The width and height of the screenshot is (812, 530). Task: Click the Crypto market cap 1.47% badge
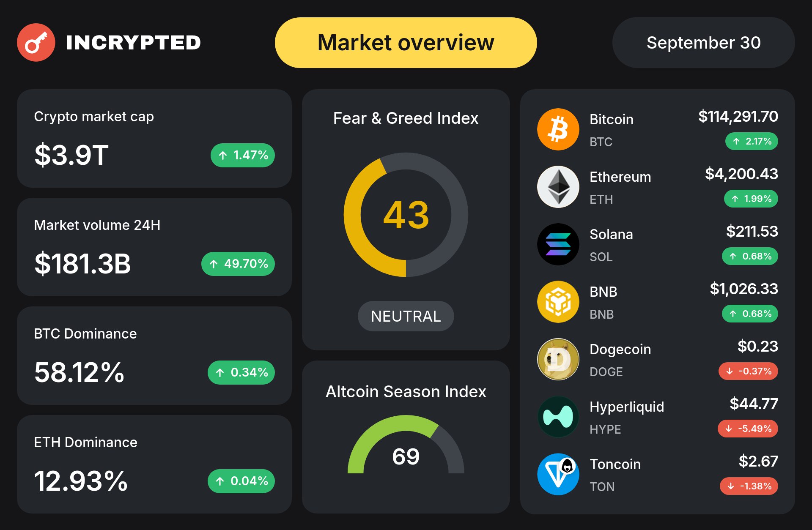(243, 155)
